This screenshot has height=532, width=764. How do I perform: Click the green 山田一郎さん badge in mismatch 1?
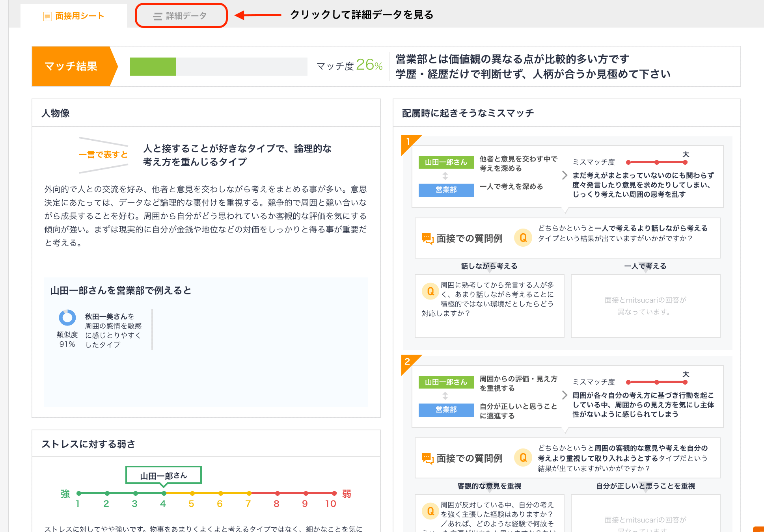[446, 162]
